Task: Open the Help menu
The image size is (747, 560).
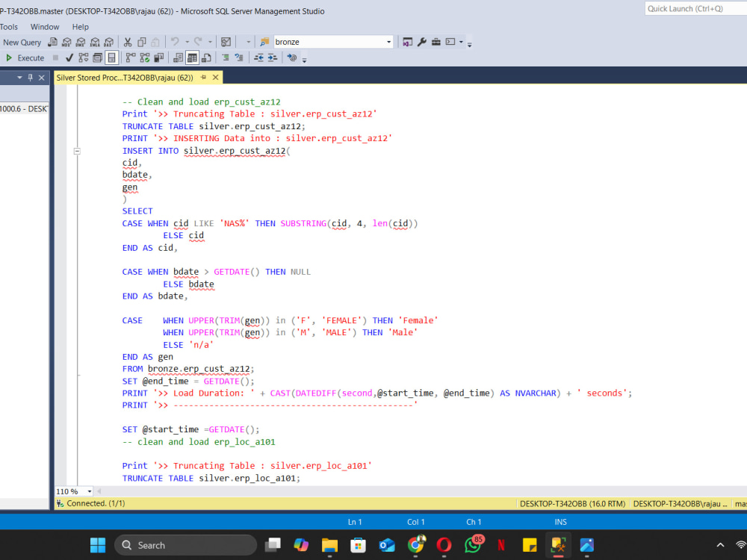Action: click(80, 27)
